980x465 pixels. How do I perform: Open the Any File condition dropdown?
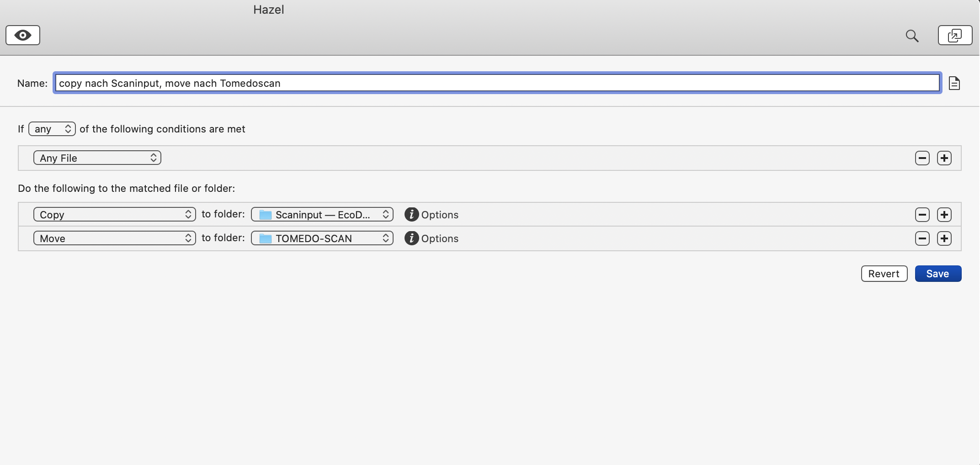coord(97,158)
